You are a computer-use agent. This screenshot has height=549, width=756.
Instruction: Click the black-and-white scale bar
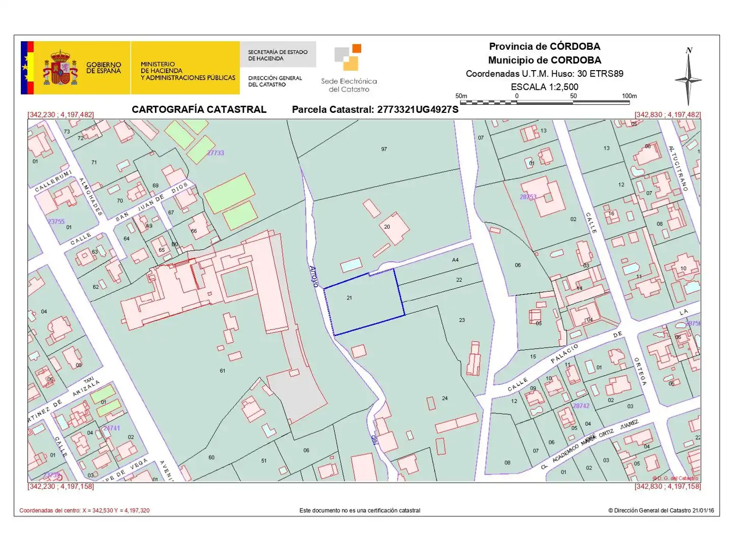(545, 102)
